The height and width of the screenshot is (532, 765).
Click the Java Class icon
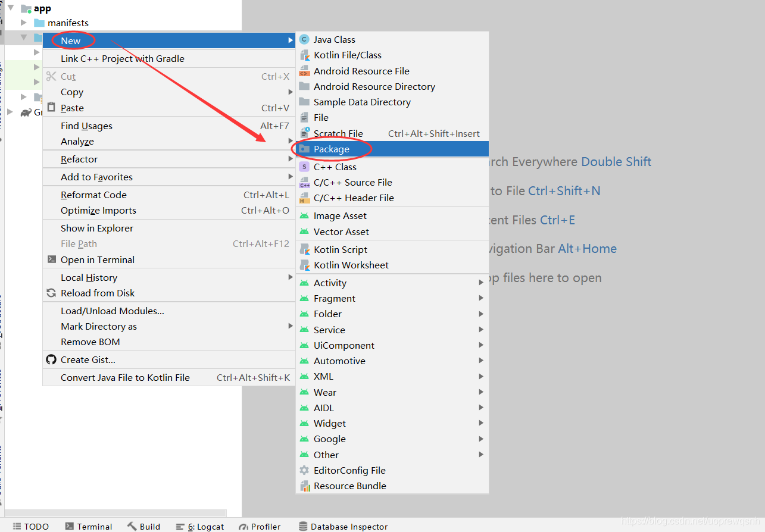click(x=304, y=40)
